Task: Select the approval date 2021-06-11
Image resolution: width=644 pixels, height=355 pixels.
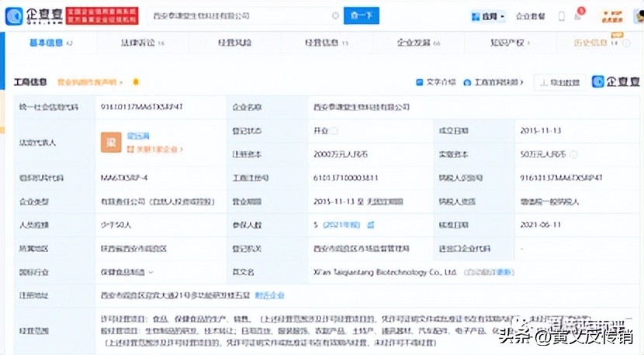Action: click(541, 225)
